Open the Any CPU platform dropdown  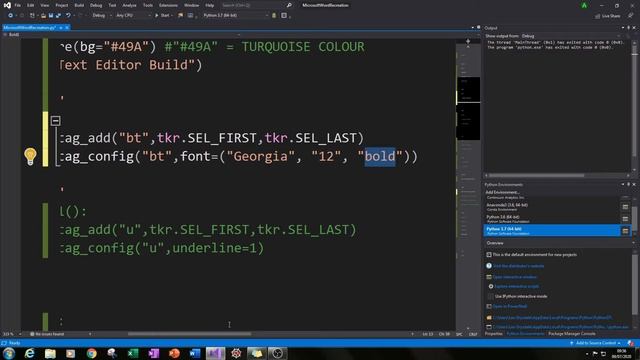tap(133, 16)
